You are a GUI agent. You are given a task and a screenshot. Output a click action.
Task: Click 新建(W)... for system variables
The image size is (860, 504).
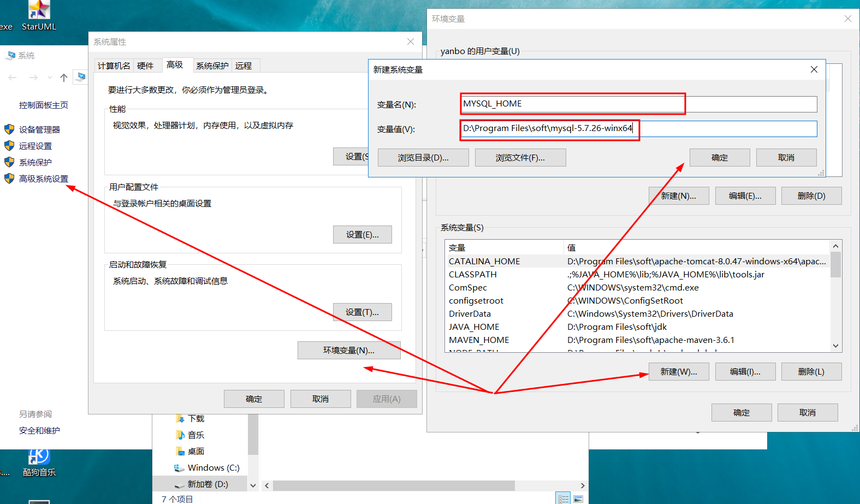coord(679,371)
